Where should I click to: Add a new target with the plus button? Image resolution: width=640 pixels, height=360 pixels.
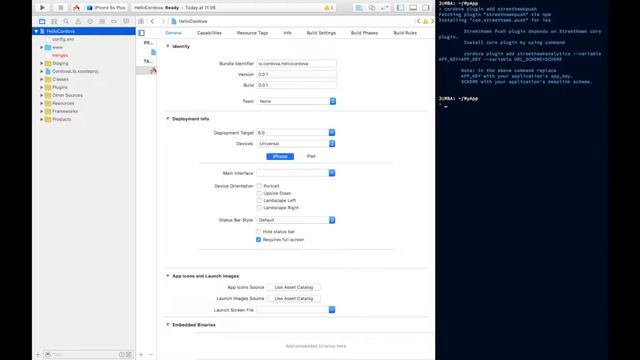(141, 354)
